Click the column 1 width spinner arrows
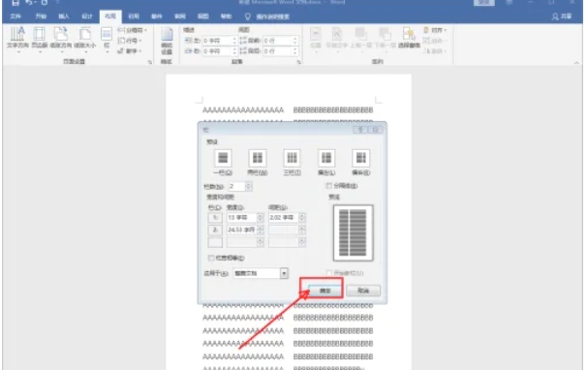This screenshot has height=370, width=588. (261, 217)
